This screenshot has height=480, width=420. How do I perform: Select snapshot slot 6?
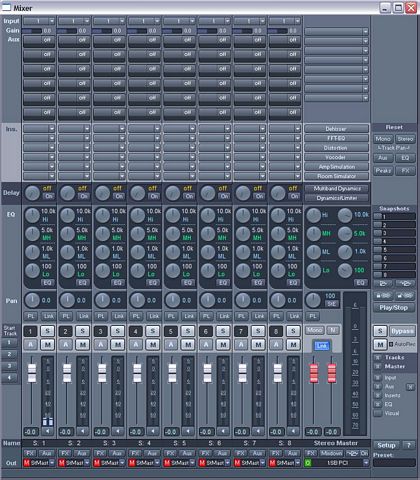tap(394, 258)
